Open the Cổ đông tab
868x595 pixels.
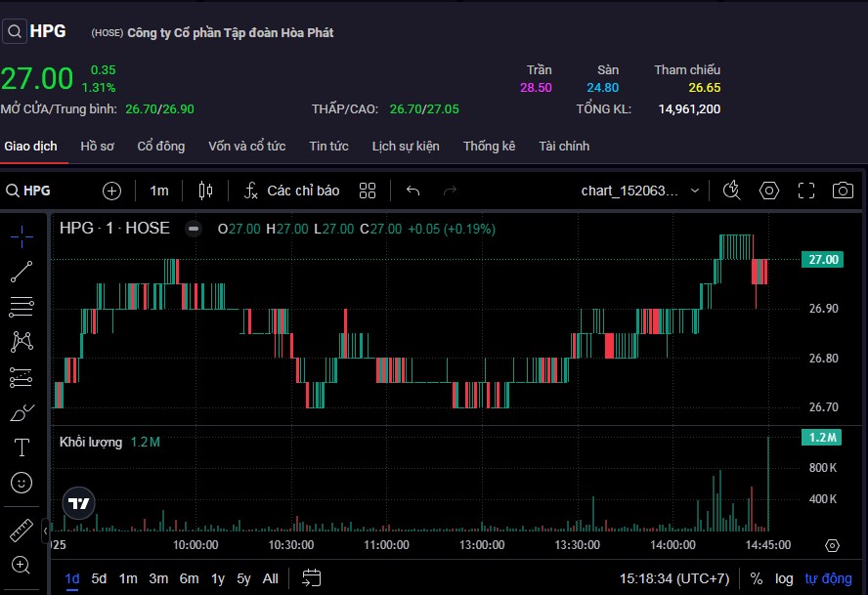[160, 147]
